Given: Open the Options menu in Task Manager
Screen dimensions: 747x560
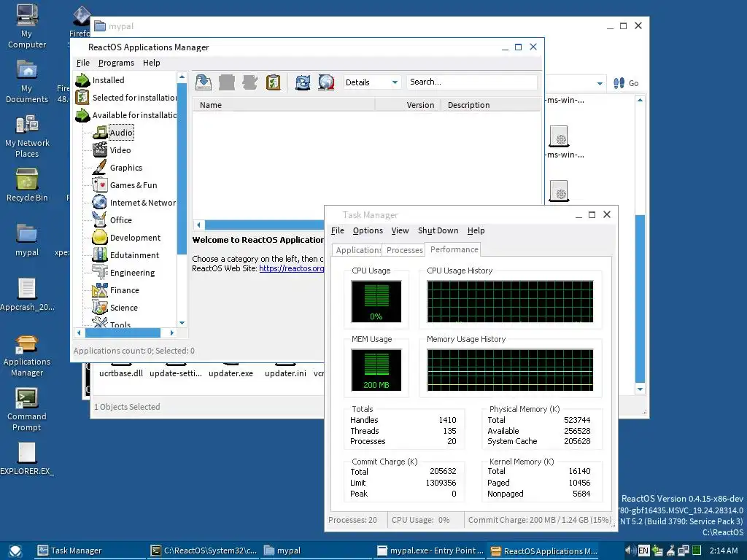Looking at the screenshot, I should (x=368, y=230).
